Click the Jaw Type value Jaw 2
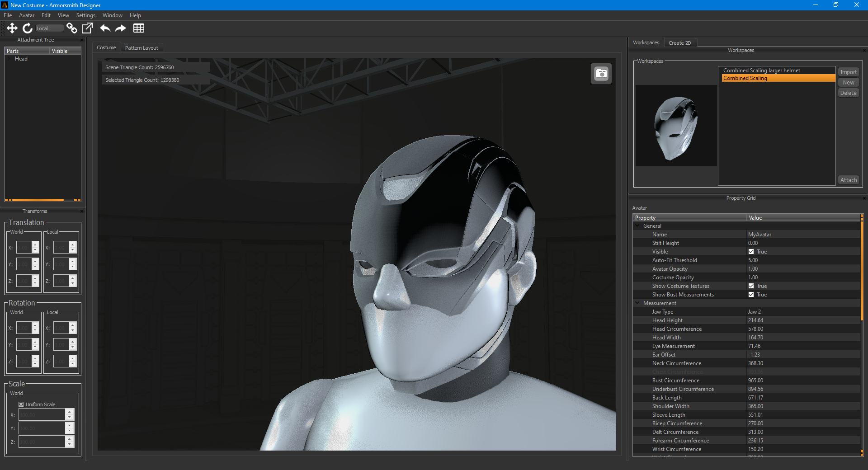 click(x=803, y=312)
